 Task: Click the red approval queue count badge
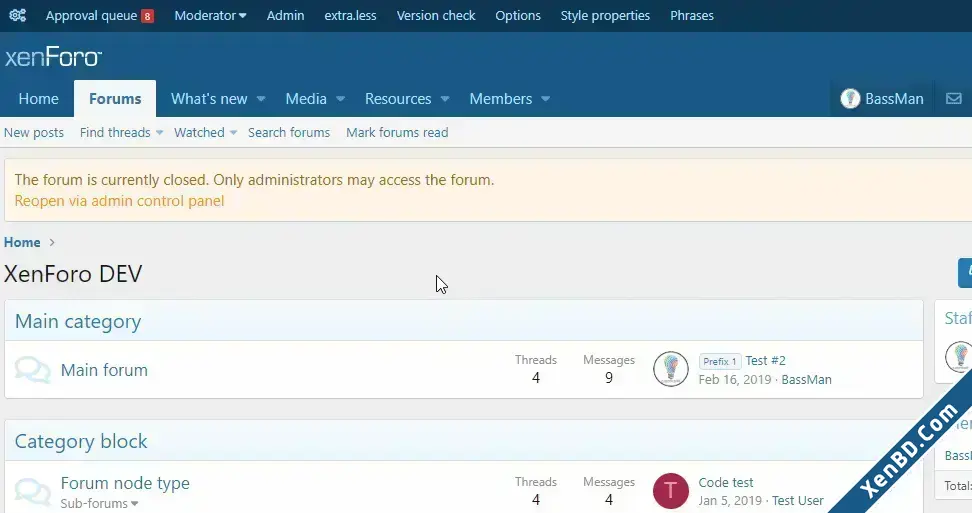click(148, 16)
